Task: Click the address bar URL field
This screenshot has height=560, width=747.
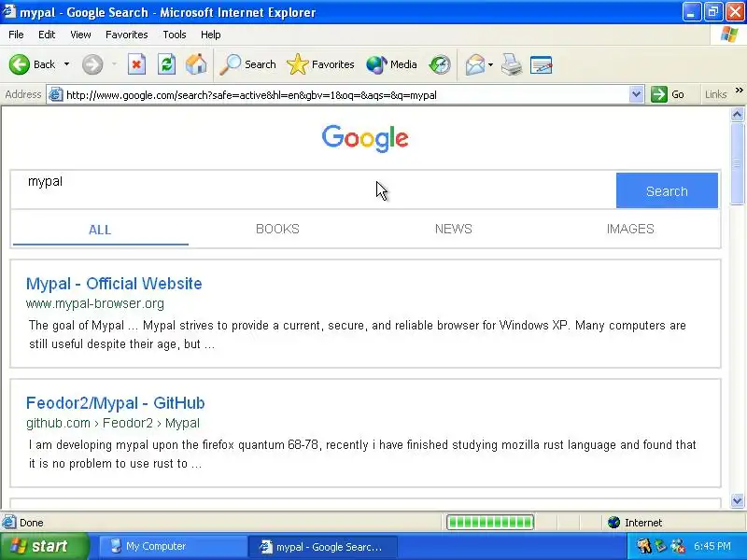Action: coord(346,95)
